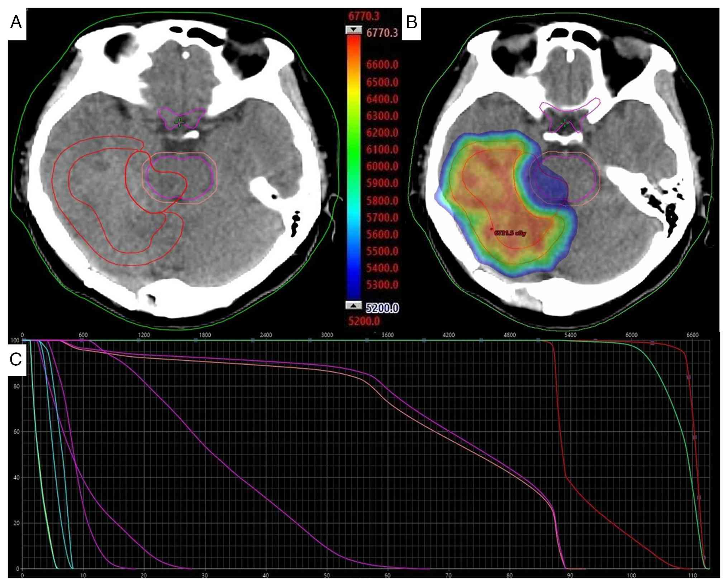The width and height of the screenshot is (728, 586).
Task: Click the panel C label on DVH
Action: [16, 359]
